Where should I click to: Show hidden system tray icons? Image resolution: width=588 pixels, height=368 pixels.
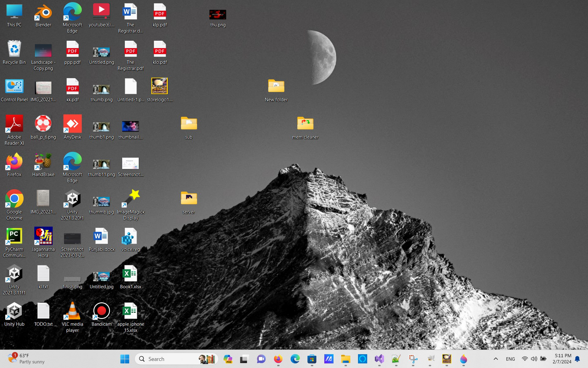[496, 359]
